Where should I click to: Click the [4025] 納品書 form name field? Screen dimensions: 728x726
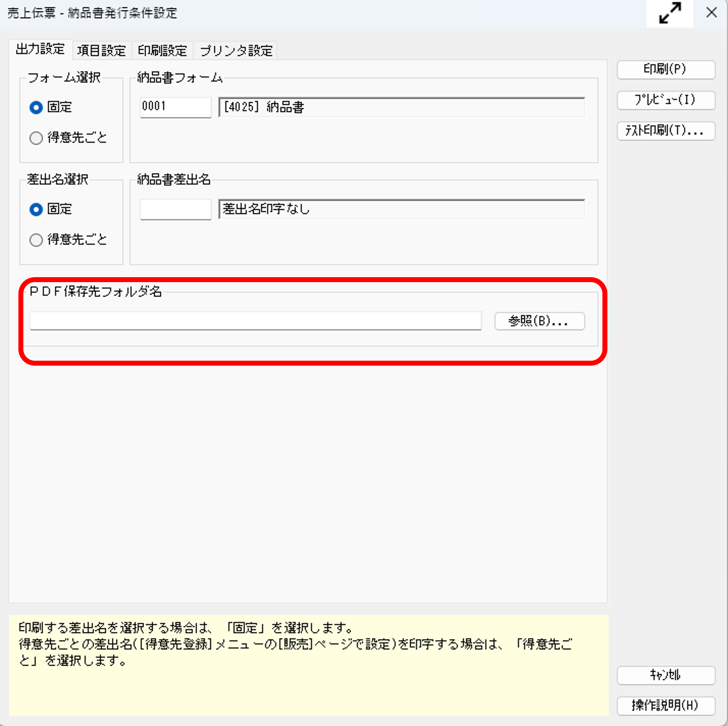pos(402,108)
